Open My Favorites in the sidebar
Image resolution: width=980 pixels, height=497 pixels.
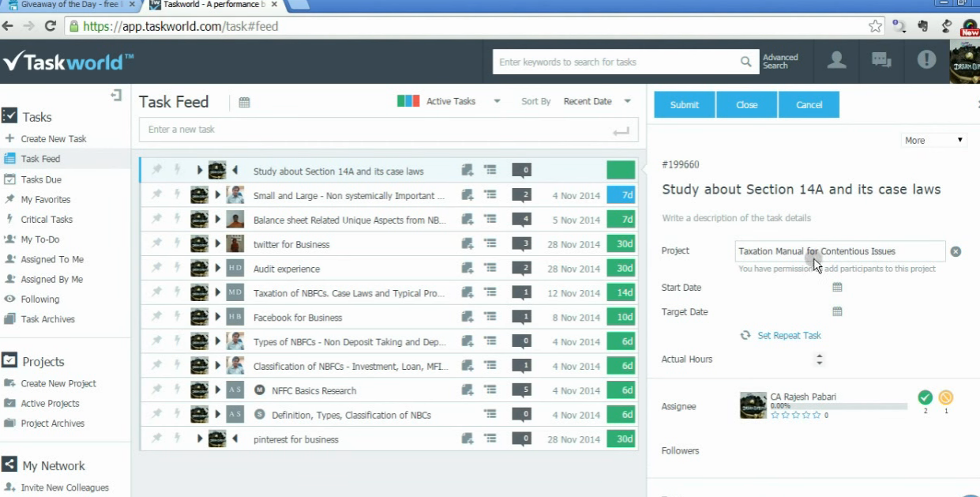coord(46,200)
